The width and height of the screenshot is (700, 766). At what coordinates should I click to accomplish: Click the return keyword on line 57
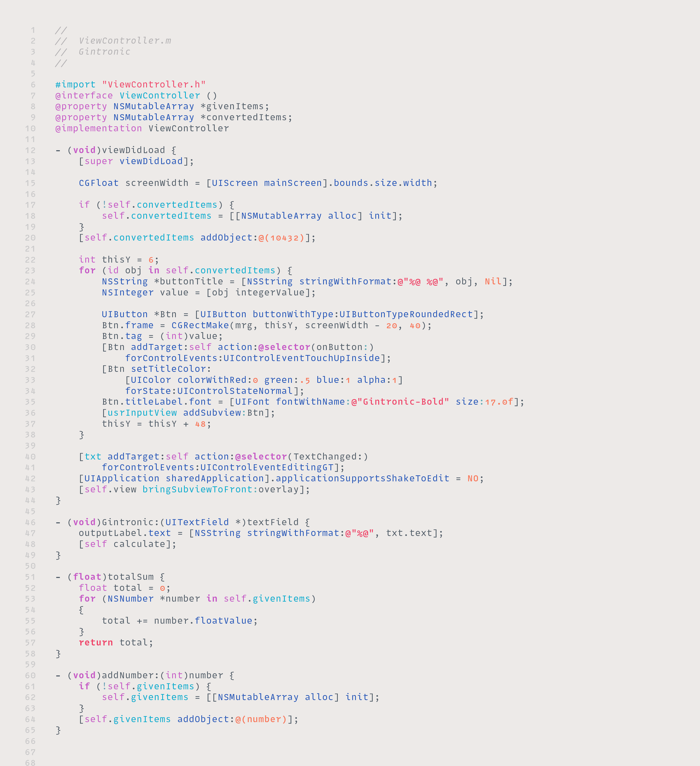click(96, 643)
